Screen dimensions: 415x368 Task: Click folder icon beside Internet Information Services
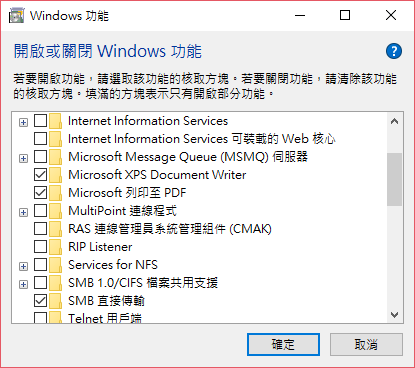pyautogui.click(x=55, y=121)
